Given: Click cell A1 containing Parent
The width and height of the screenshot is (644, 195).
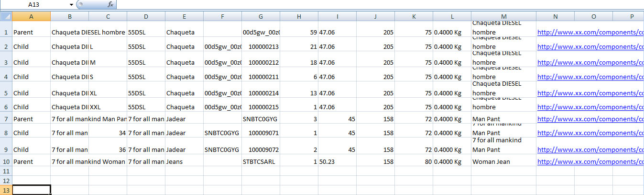Looking at the screenshot, I should [31, 30].
